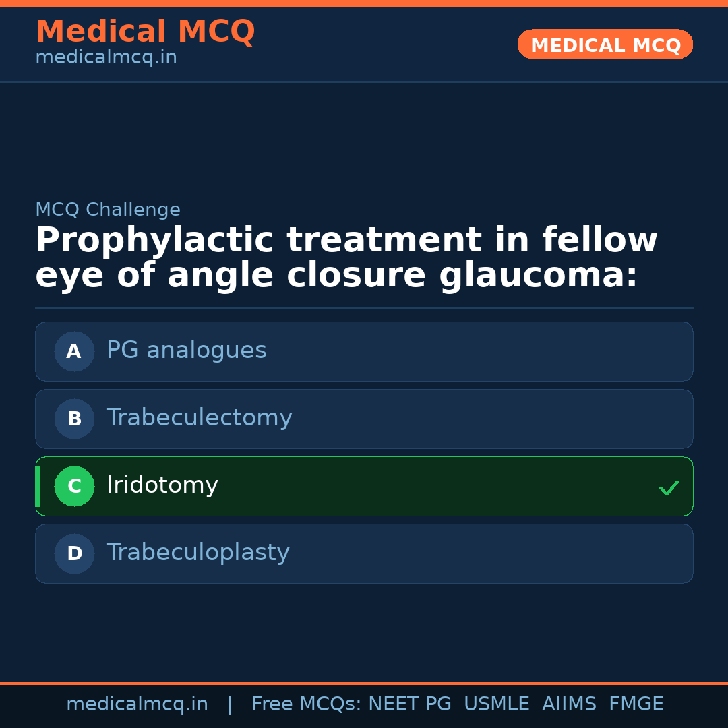
Task: Select the Trabeculectomy answer
Action: pos(199,418)
